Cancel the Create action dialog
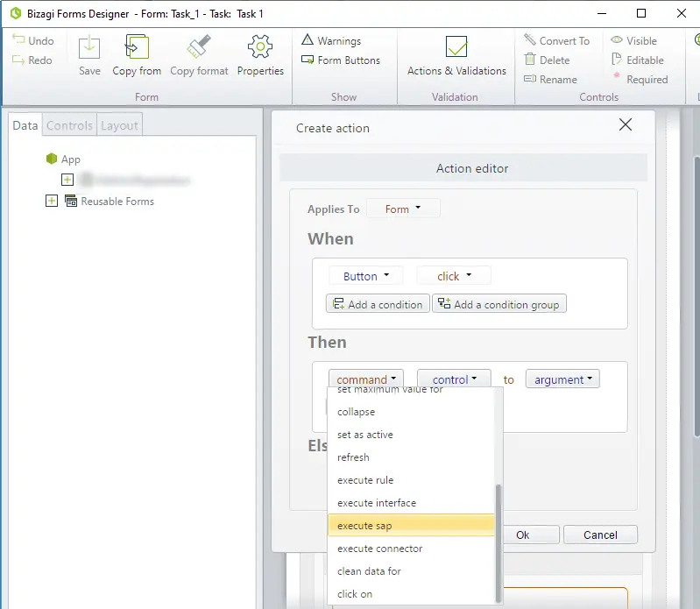The image size is (700, 609). (600, 535)
